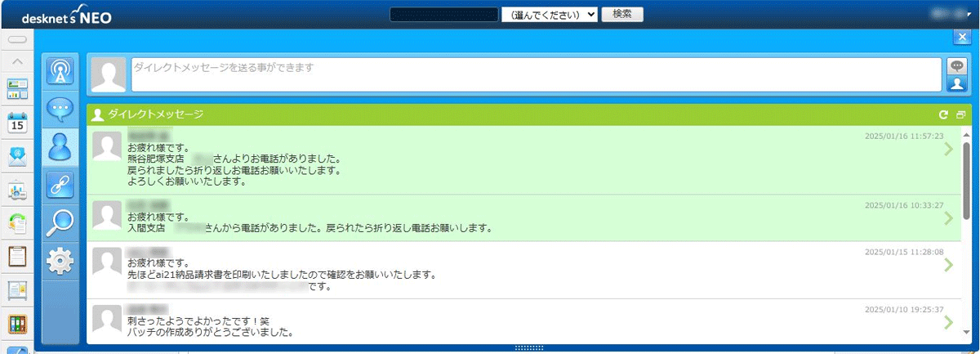Screen dimensions: 980x354
Task: Open the clipboard icon in left menu
Action: click(17, 255)
